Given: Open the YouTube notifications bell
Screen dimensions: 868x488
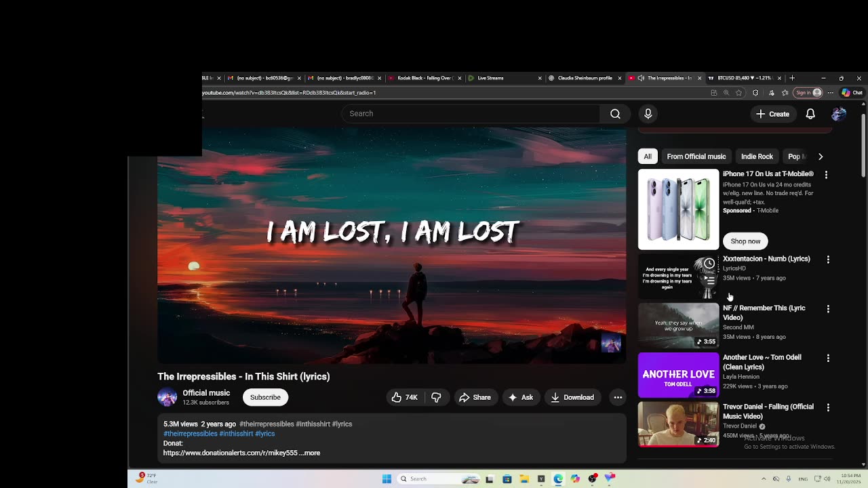Looking at the screenshot, I should click(x=810, y=114).
